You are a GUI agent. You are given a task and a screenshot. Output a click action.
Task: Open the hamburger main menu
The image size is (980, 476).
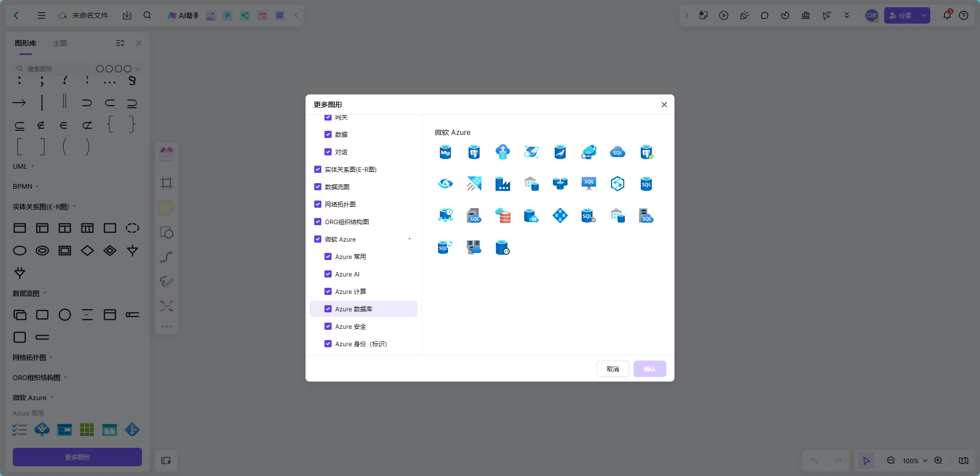(42, 15)
